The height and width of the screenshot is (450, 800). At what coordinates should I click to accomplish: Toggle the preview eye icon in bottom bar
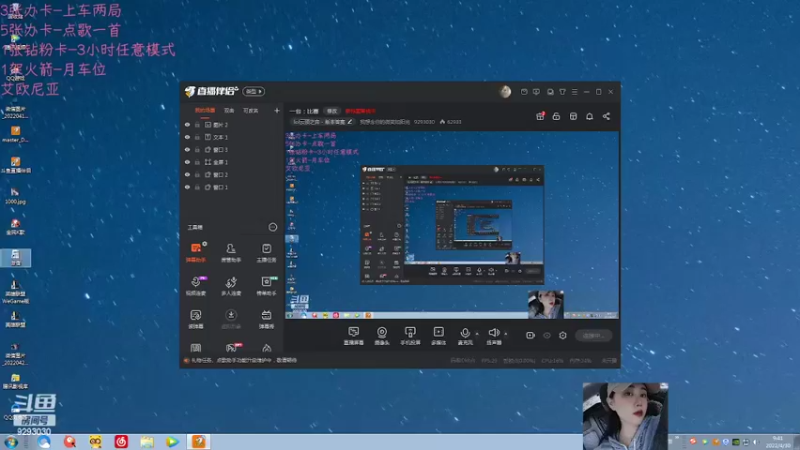click(547, 335)
